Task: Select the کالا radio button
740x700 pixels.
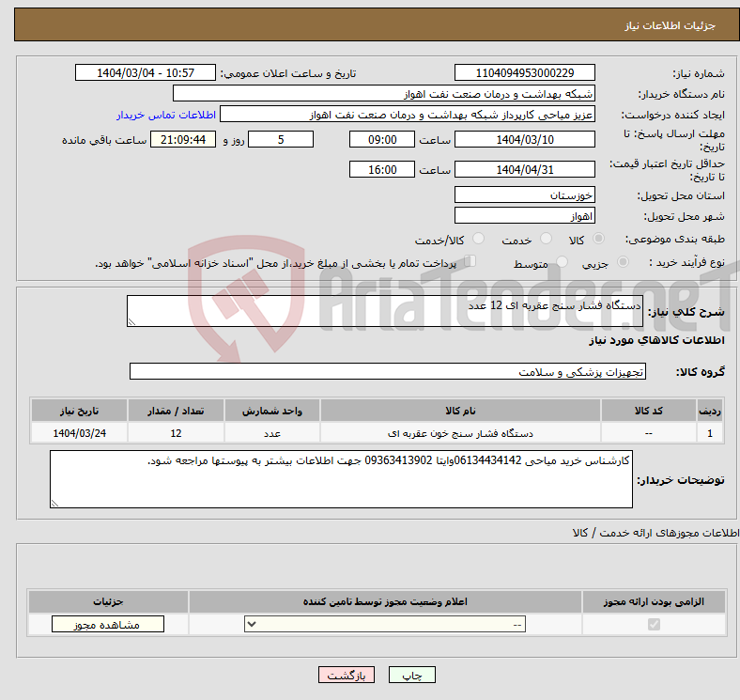Action: (599, 241)
